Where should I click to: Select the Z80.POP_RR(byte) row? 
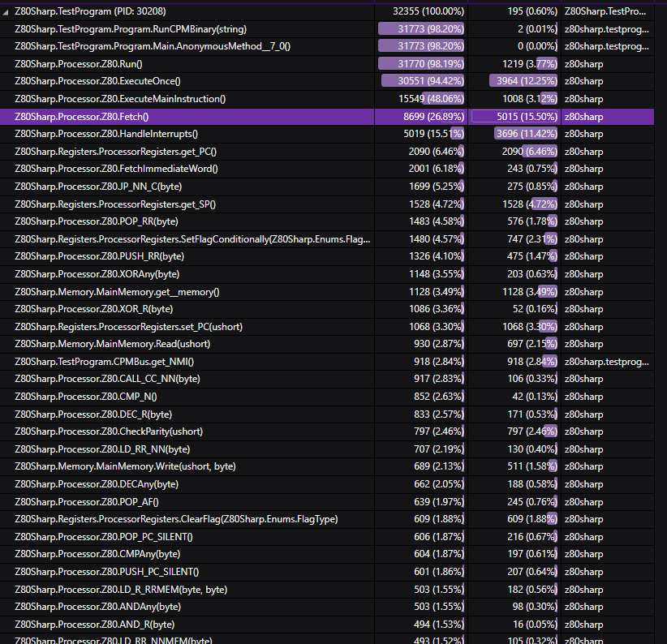coord(327,221)
